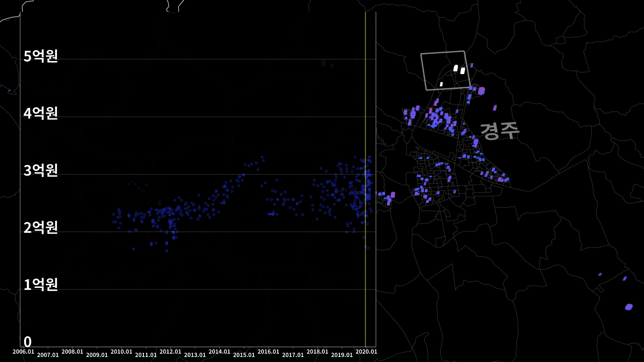This screenshot has height=362, width=644.
Task: Select the 2014.01 date label
Action: pyautogui.click(x=219, y=352)
